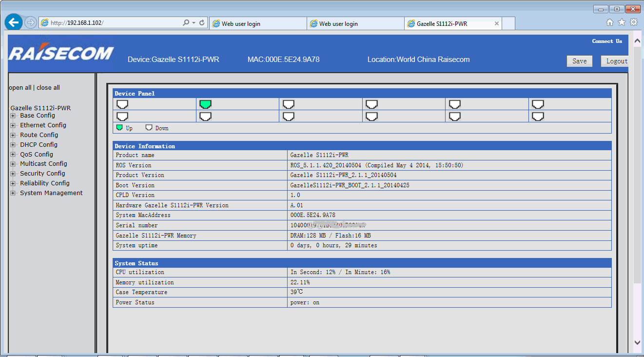Viewport: 644px width, 357px height.
Task: Expand the DHCP Config tree node
Action: click(x=13, y=145)
